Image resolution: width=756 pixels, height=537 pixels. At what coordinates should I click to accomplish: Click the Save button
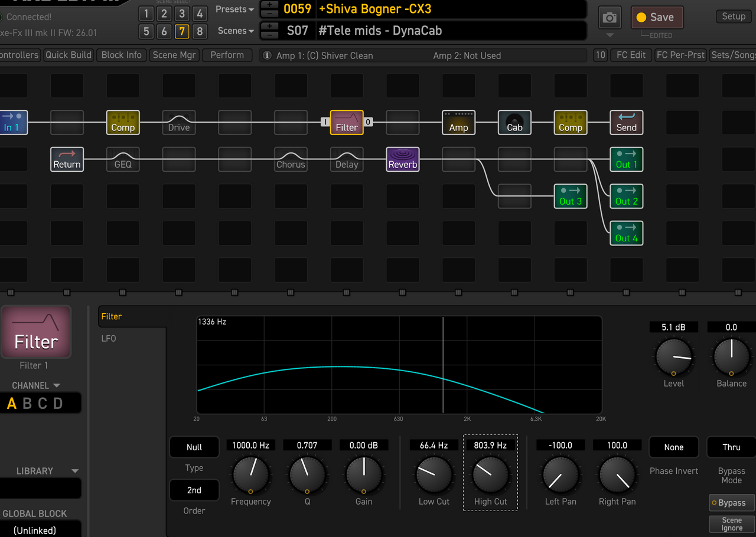[657, 18]
